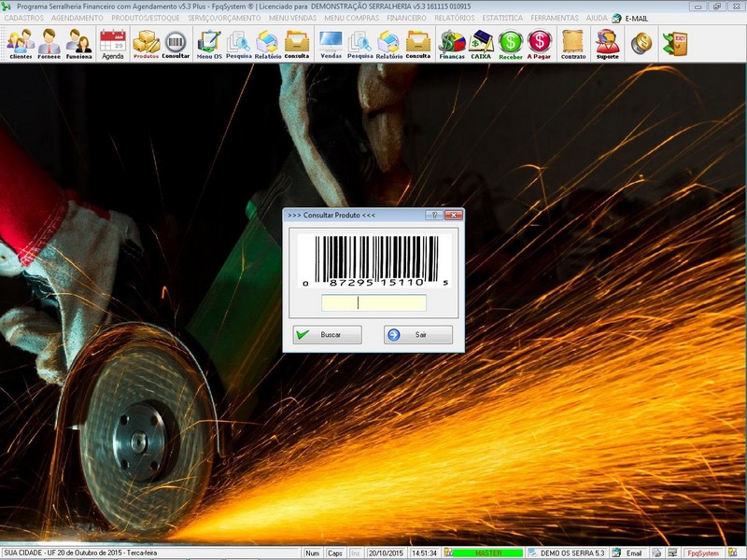This screenshot has height=560, width=747.
Task: Open the CAIXA cash register icon
Action: (x=481, y=44)
